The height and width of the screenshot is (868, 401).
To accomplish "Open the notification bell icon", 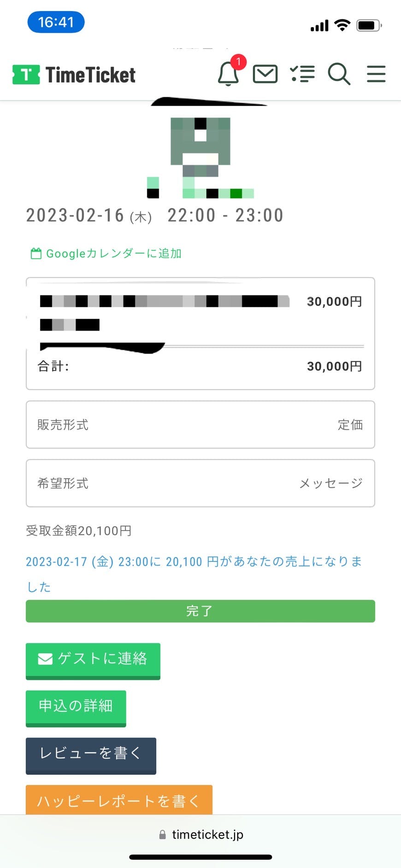I will coord(229,74).
